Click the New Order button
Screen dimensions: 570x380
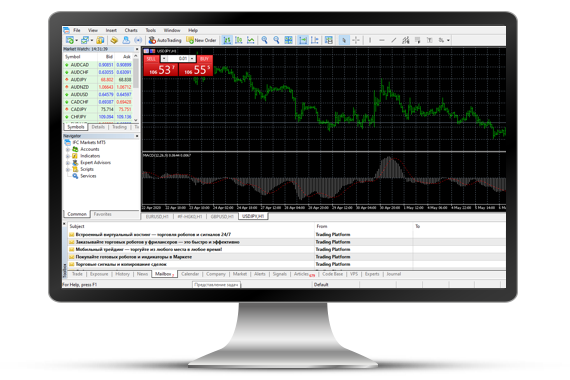click(x=201, y=40)
